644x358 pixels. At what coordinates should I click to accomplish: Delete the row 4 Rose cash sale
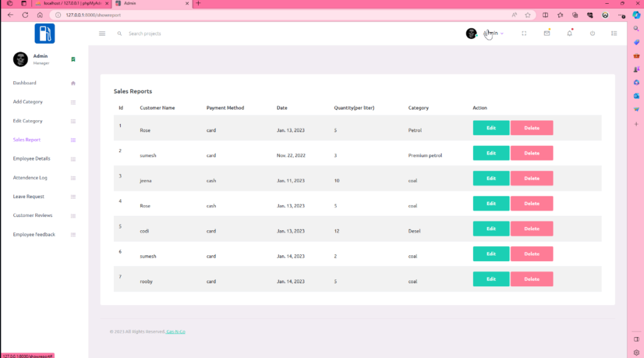pyautogui.click(x=531, y=203)
